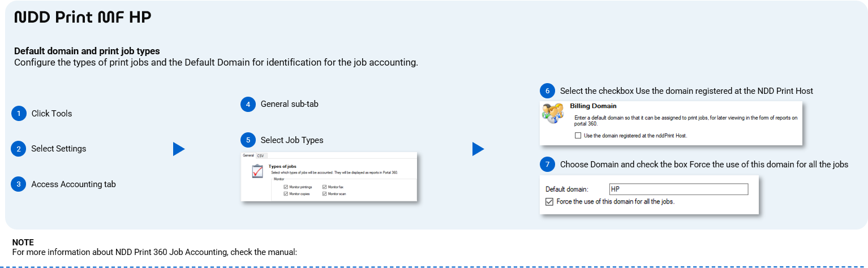Click the Billing Domain users icon

[x=552, y=114]
